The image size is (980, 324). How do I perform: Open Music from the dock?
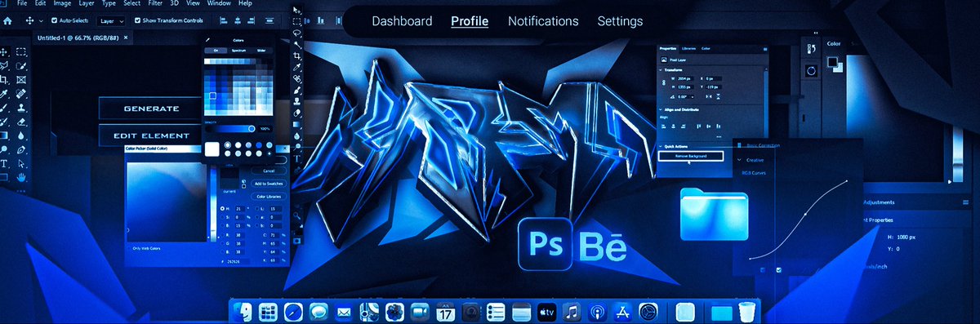[x=572, y=312]
